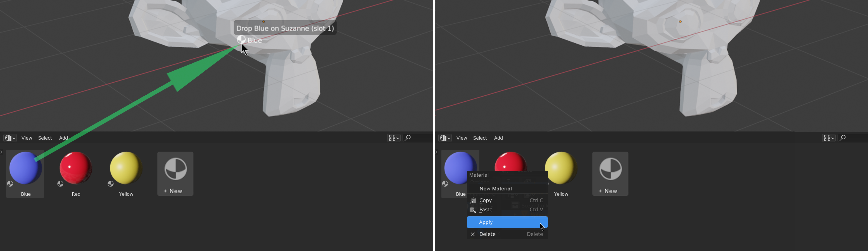The image size is (868, 251).
Task: Open the Select menu in left screenshot
Action: pyautogui.click(x=45, y=138)
